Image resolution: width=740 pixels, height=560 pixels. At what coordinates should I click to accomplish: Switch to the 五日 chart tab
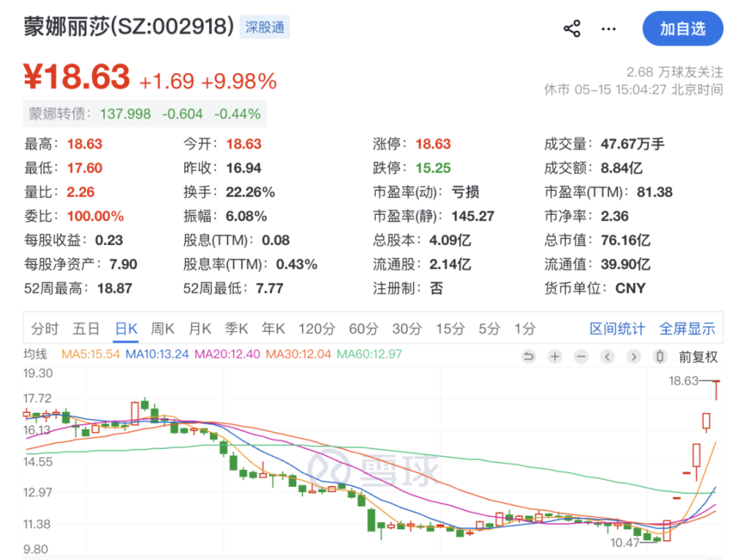click(x=86, y=328)
